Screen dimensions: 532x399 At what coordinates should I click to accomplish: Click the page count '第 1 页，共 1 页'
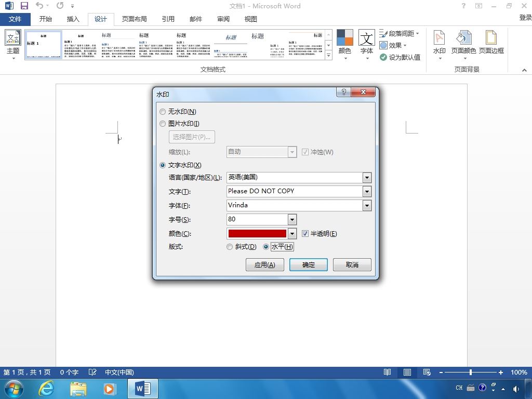point(27,372)
